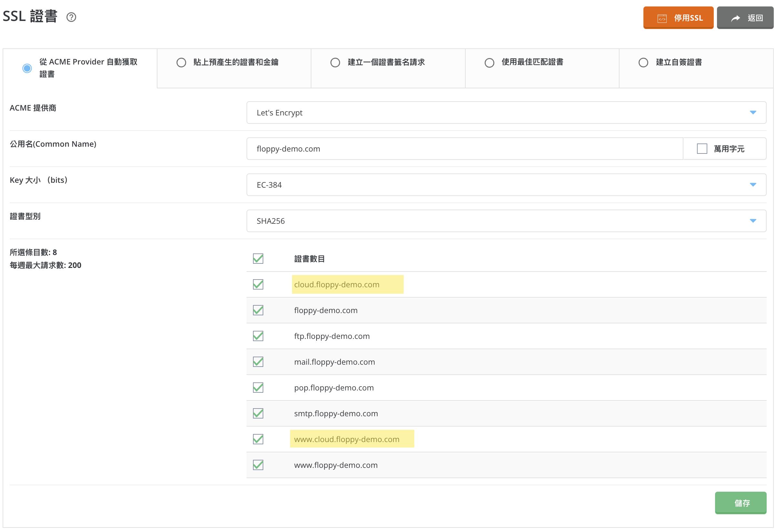777x532 pixels.
Task: Select 建立自簽證書 radio option
Action: [x=643, y=63]
